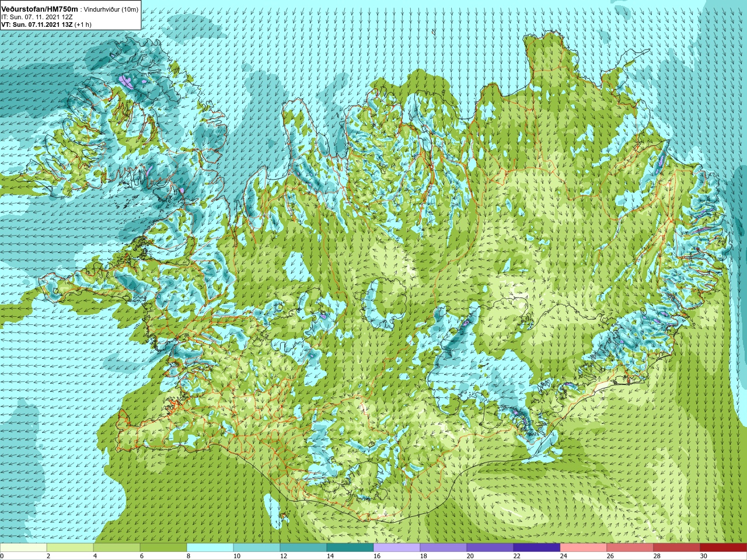
Task: Click the Veðurstofan/HM750m title text
Action: tap(40, 9)
